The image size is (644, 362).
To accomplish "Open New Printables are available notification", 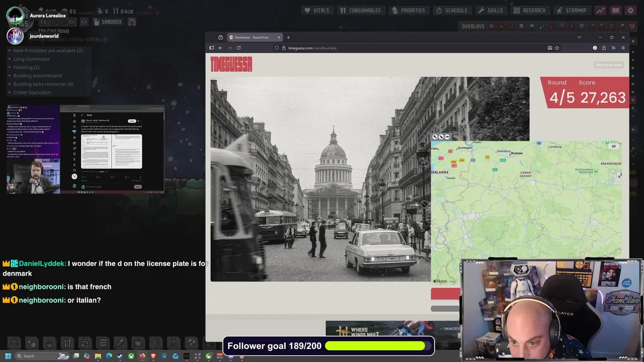I will [48, 50].
